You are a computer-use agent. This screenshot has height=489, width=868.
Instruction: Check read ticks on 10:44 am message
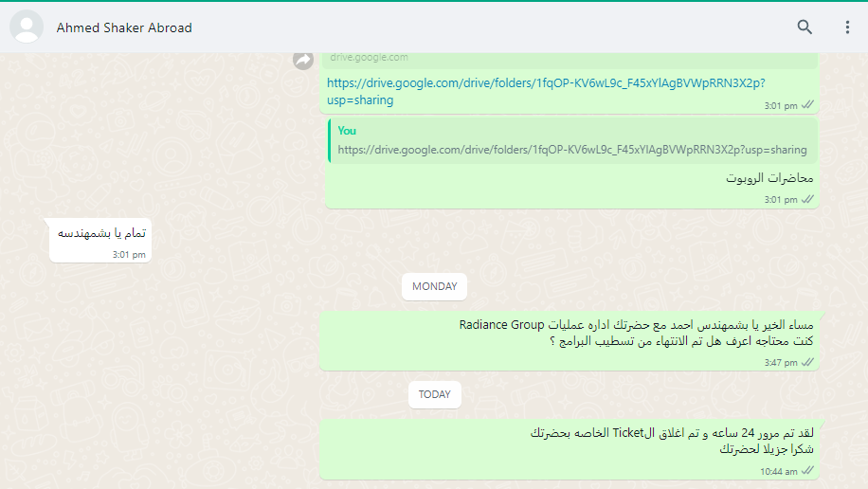coord(807,471)
